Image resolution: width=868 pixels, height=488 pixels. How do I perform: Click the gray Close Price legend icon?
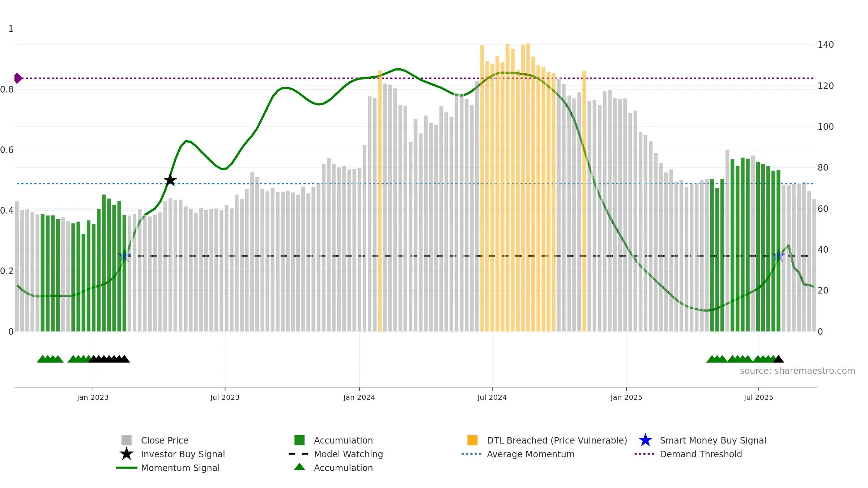tap(127, 440)
